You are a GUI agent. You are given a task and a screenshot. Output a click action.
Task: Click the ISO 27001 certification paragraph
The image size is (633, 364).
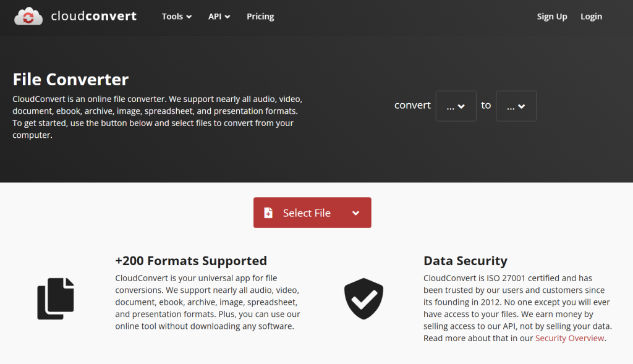(x=517, y=308)
